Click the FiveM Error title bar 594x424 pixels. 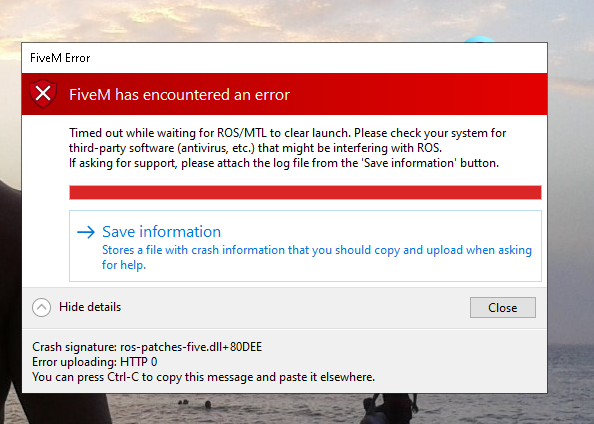(284, 58)
